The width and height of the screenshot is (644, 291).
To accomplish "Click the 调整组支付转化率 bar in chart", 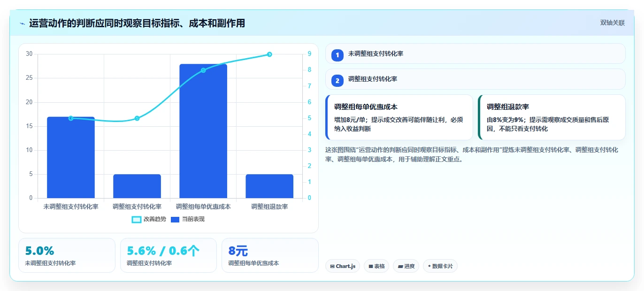I will [137, 186].
